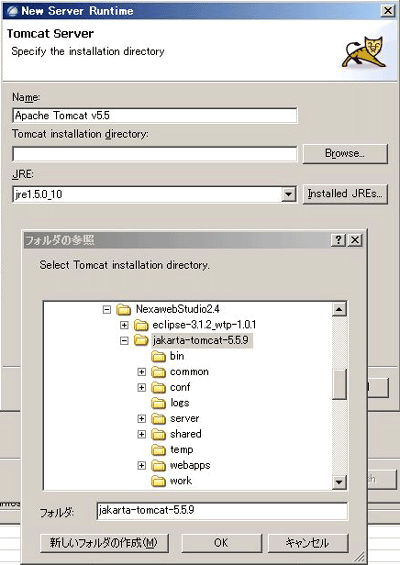Select the common folder label
400x565 pixels.
[189, 372]
